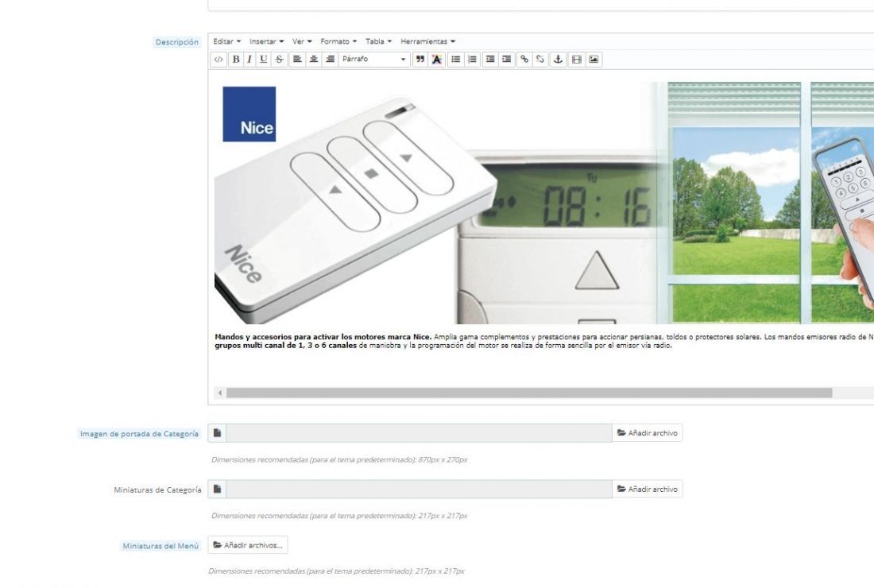Insert or edit a link
The image size is (874, 588).
pos(524,59)
